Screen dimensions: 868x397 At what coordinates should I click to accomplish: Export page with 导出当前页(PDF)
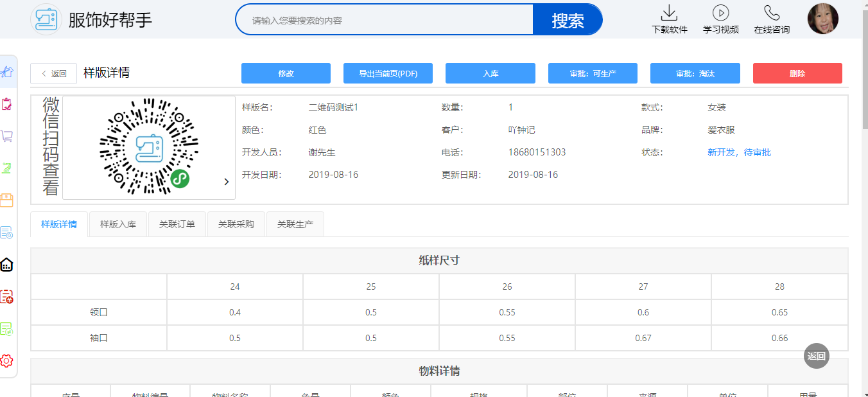[388, 73]
